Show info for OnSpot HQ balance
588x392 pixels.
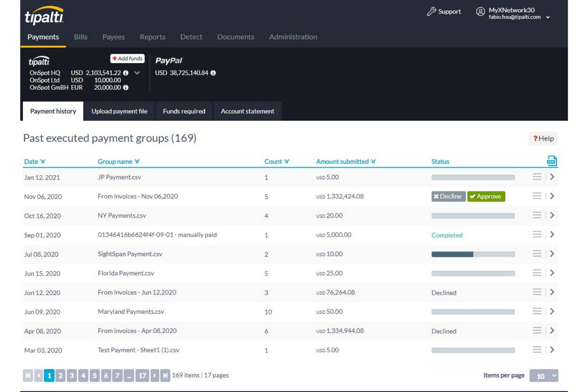point(126,73)
